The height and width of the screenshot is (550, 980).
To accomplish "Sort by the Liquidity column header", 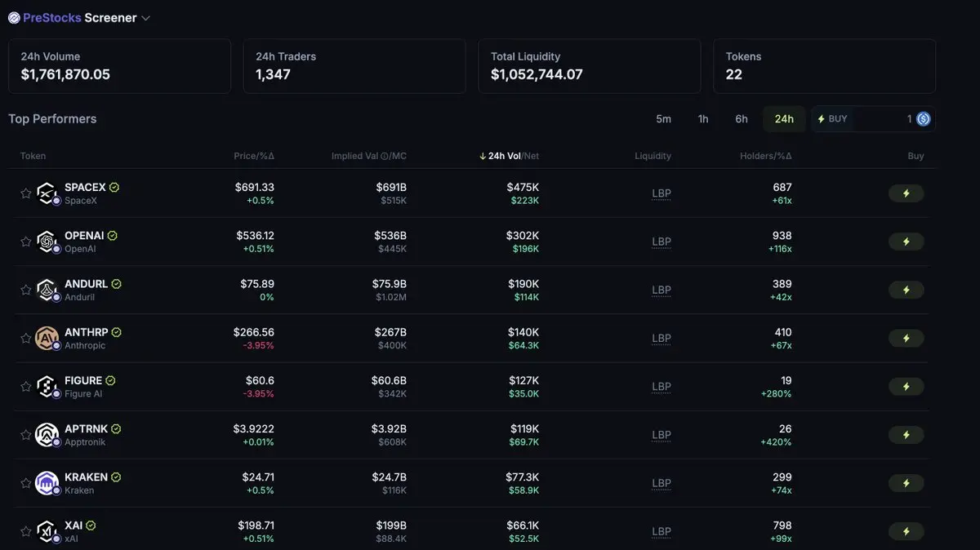I will point(653,156).
